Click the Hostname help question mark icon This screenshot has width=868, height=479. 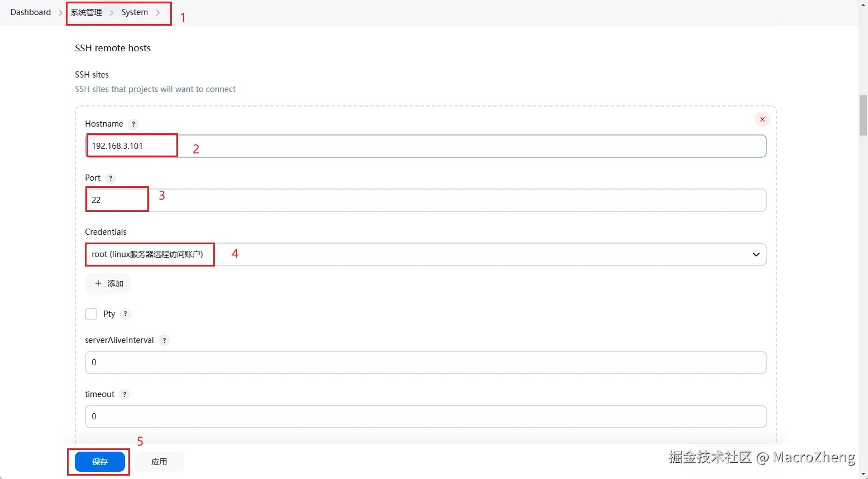click(133, 124)
